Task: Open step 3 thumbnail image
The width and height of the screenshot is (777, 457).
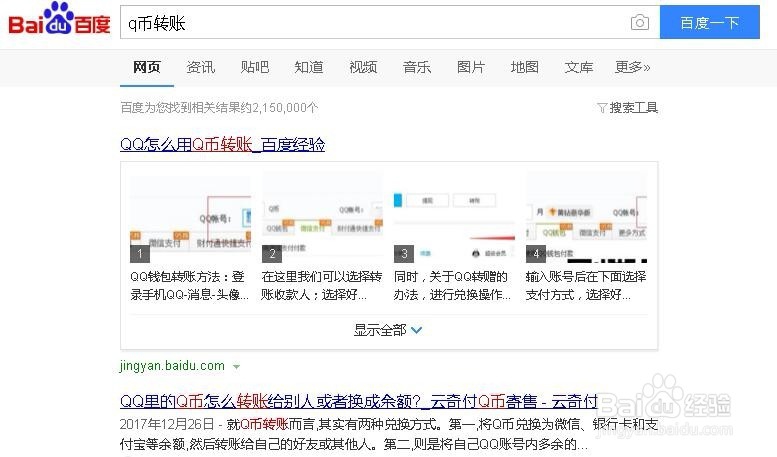Action: pos(454,217)
